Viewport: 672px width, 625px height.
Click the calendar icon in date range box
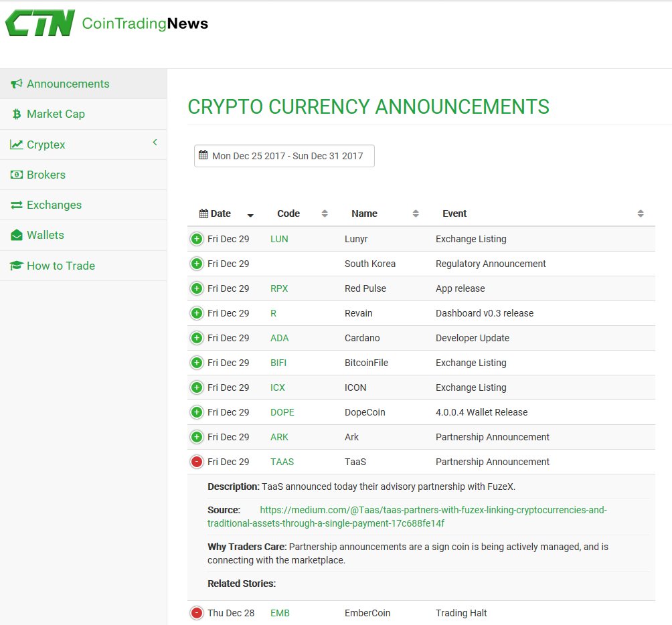(x=203, y=155)
